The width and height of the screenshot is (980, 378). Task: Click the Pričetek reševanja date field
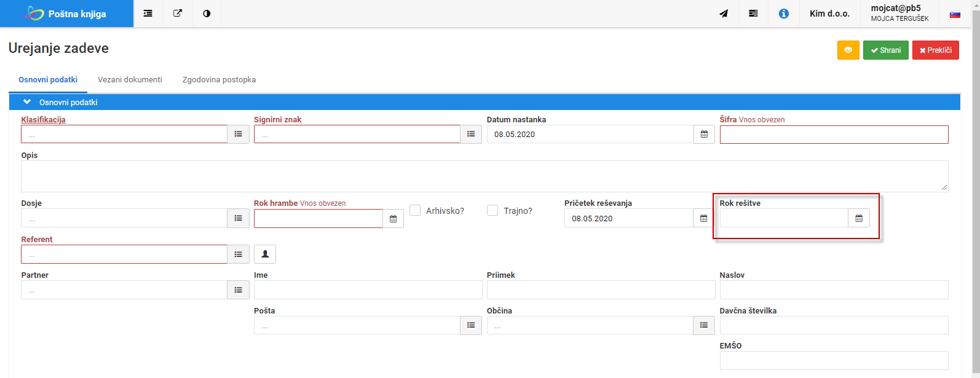(x=629, y=218)
